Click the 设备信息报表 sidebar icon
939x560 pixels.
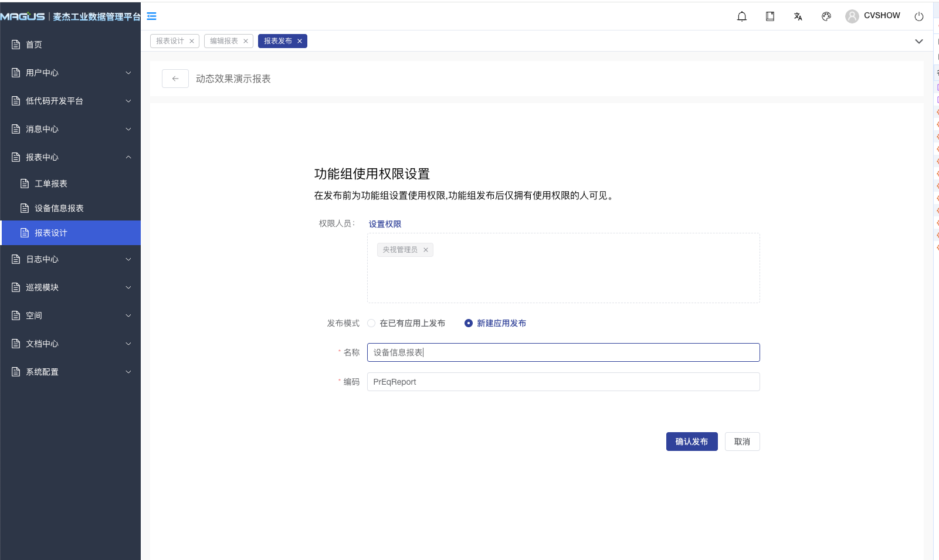pos(25,208)
